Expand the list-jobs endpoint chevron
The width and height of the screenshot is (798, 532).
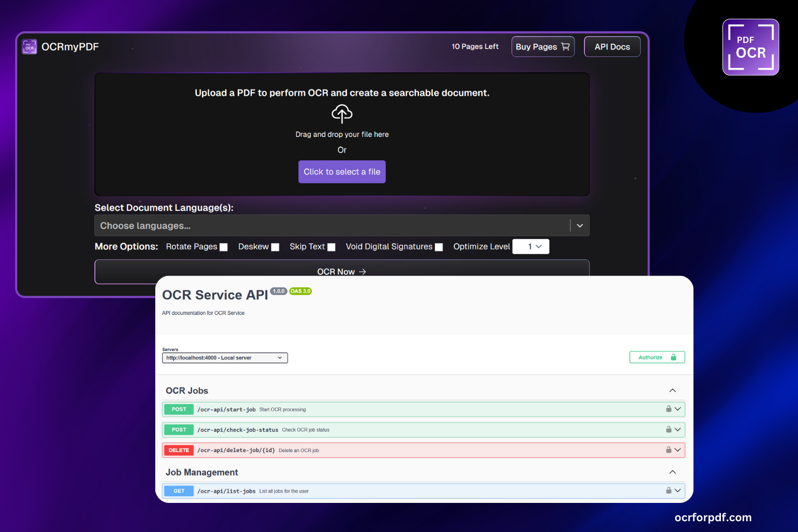tap(678, 490)
